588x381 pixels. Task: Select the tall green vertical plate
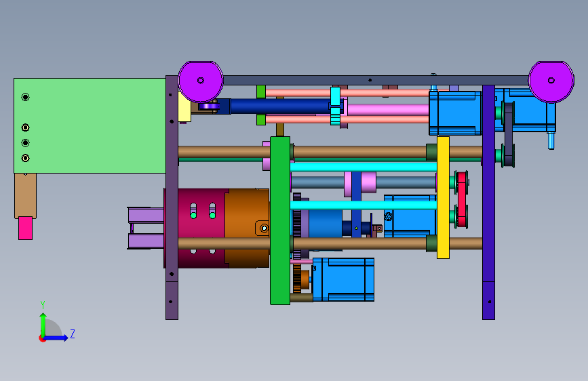point(279,220)
